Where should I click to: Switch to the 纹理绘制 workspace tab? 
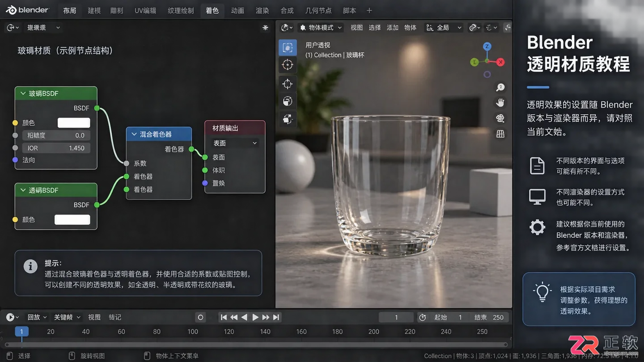click(181, 10)
